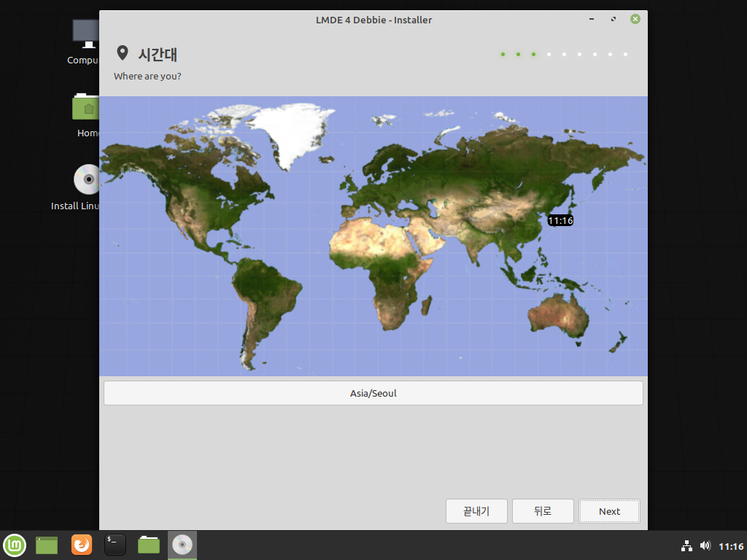The height and width of the screenshot is (560, 747).
Task: Open the Linux Mint menu button
Action: coord(15,545)
